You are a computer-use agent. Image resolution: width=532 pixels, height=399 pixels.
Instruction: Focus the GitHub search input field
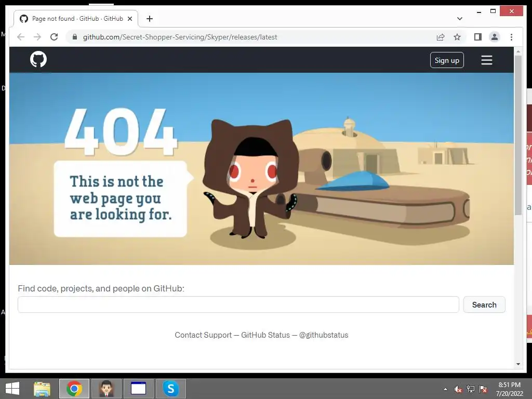coord(238,304)
